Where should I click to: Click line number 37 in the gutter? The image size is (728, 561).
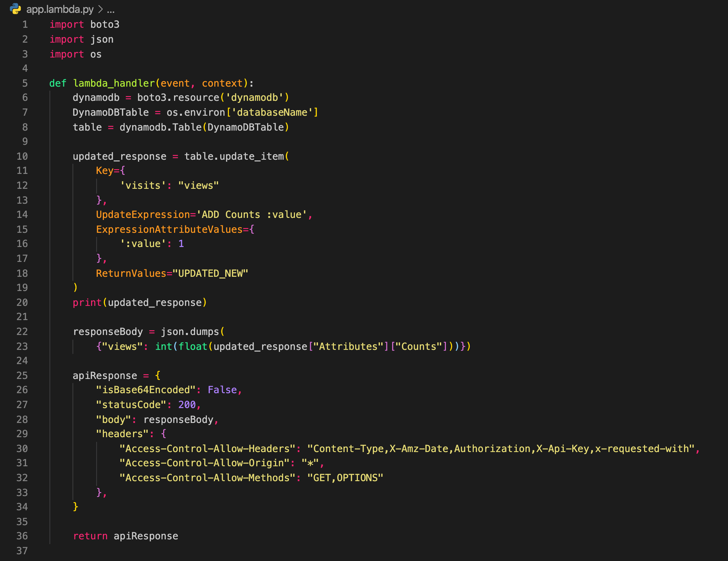[x=22, y=551]
